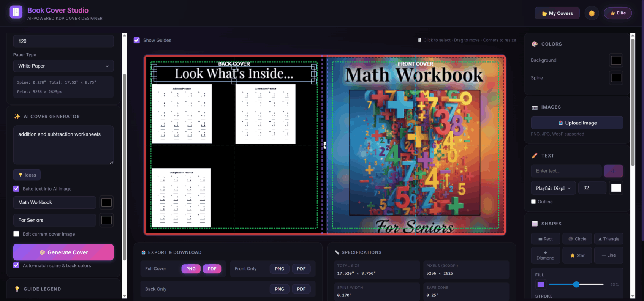Insert a Diamond shape
This screenshot has height=301, width=644.
tap(545, 255)
